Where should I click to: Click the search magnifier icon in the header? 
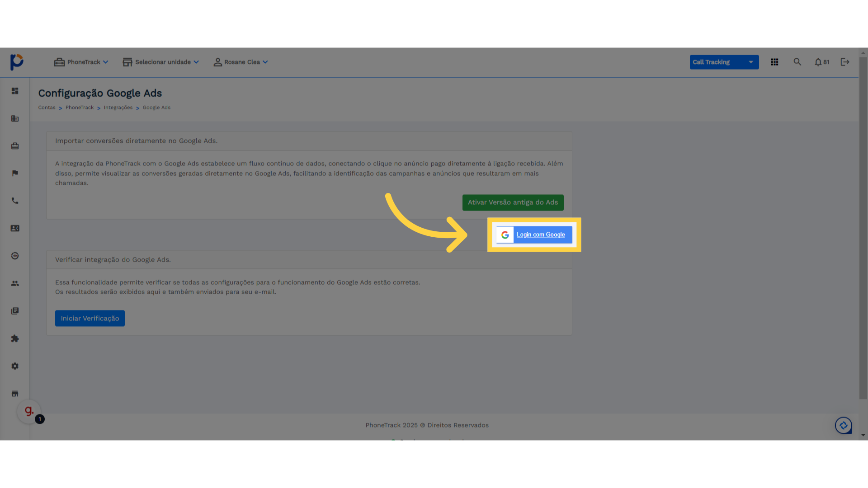[797, 62]
